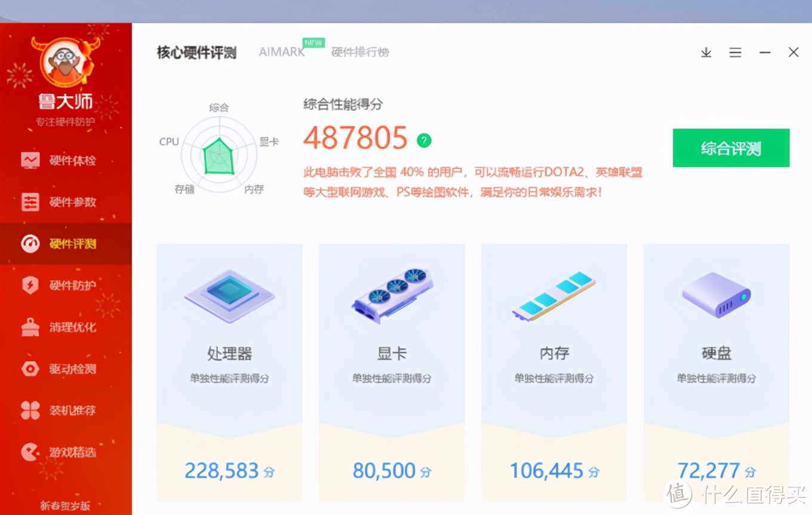
Task: Select the 核心硬件评测 tab
Action: (x=197, y=53)
